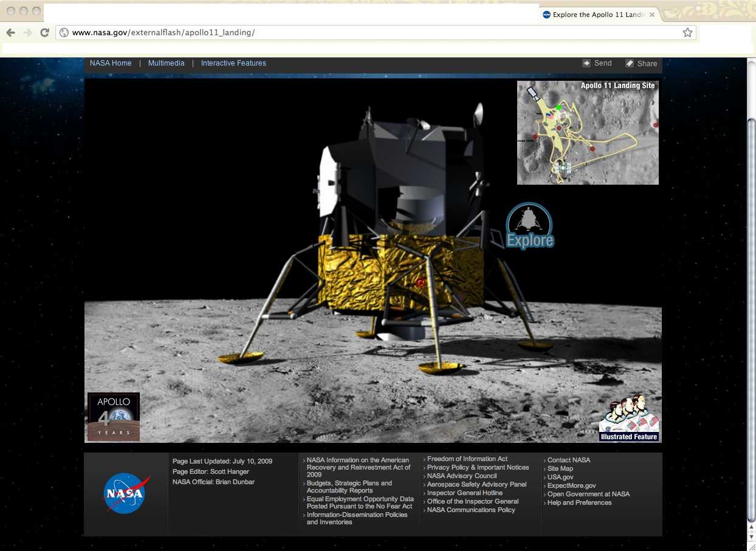Click the Share pencil icon
The height and width of the screenshot is (551, 756).
[x=630, y=63]
